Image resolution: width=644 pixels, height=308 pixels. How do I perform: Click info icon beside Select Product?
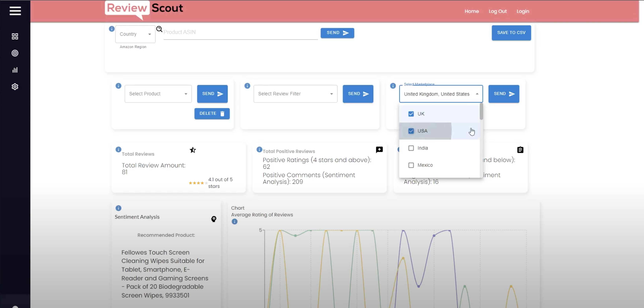[119, 86]
